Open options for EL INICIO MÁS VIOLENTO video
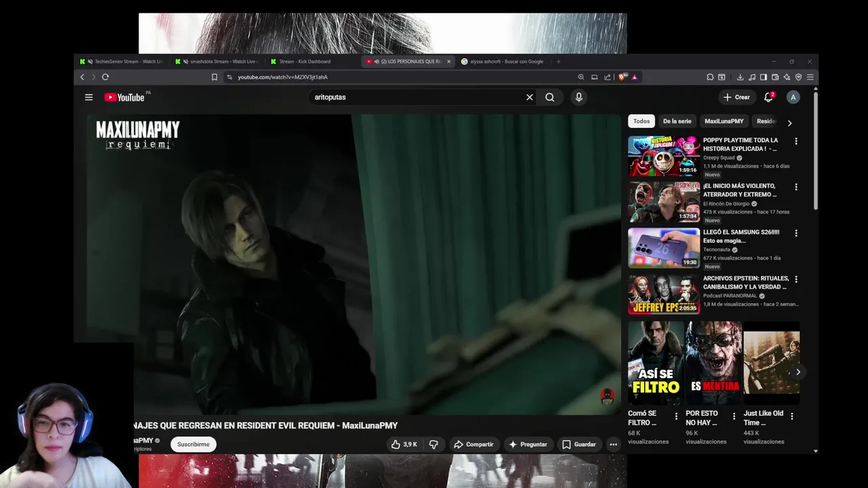Viewport: 868px width, 488px height. click(x=796, y=187)
